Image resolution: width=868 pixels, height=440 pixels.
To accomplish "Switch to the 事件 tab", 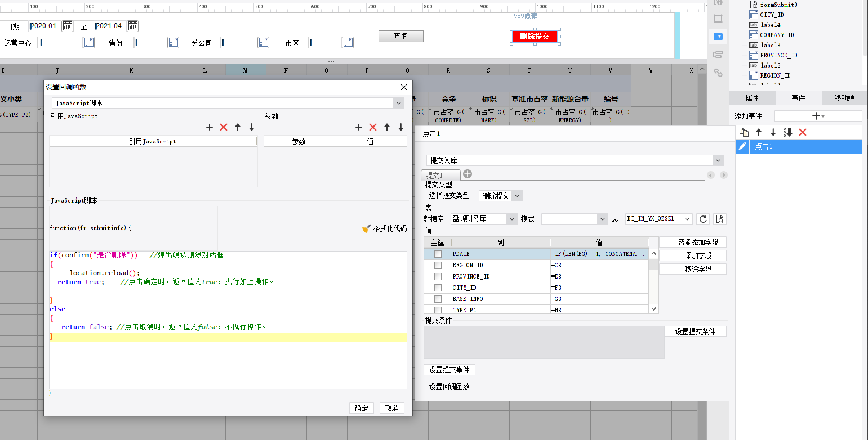I will coord(798,98).
